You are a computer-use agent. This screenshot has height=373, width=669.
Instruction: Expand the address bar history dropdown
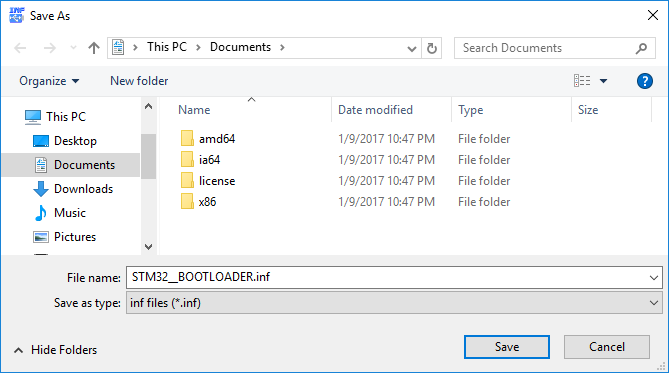click(x=411, y=48)
